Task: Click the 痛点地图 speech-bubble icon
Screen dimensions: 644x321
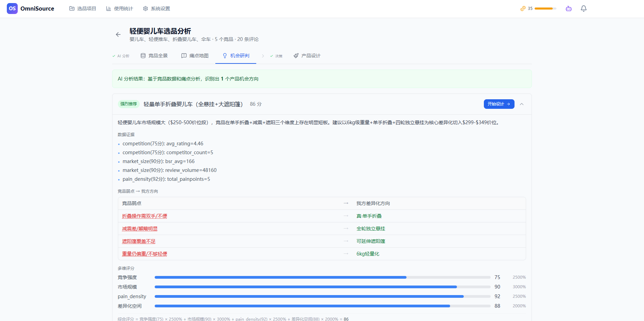Action: point(184,55)
